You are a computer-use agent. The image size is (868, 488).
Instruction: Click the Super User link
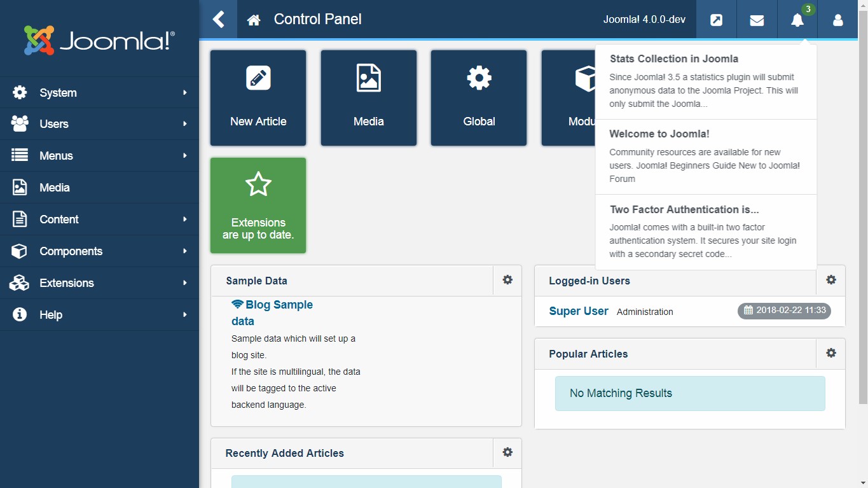[579, 311]
